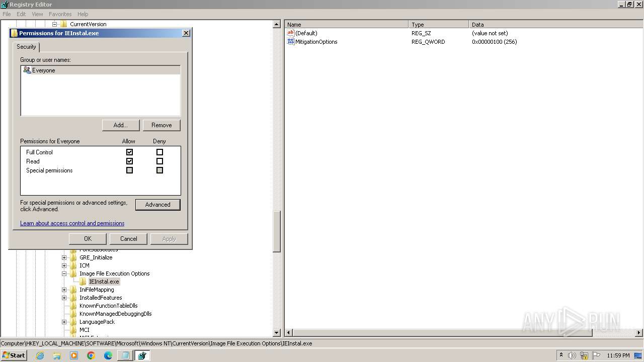Open the Edit menu
Viewport: 644px width, 362px height.
pos(21,14)
